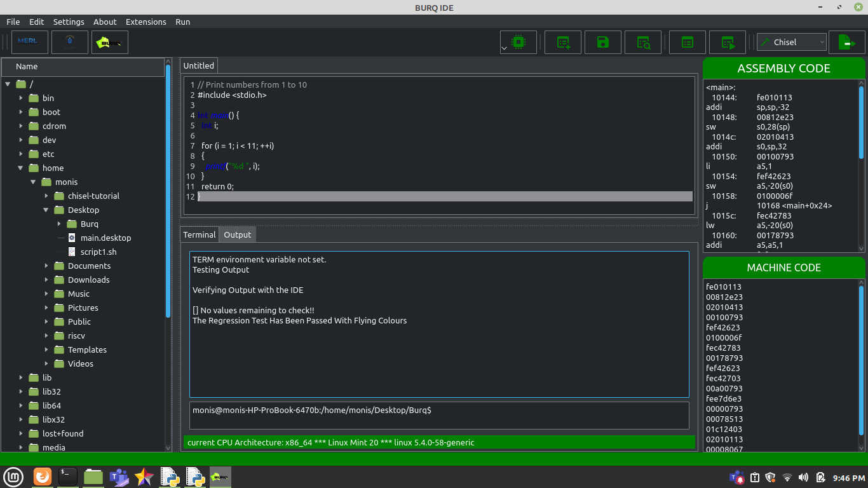Click the Name column header
868x488 pixels.
83,67
